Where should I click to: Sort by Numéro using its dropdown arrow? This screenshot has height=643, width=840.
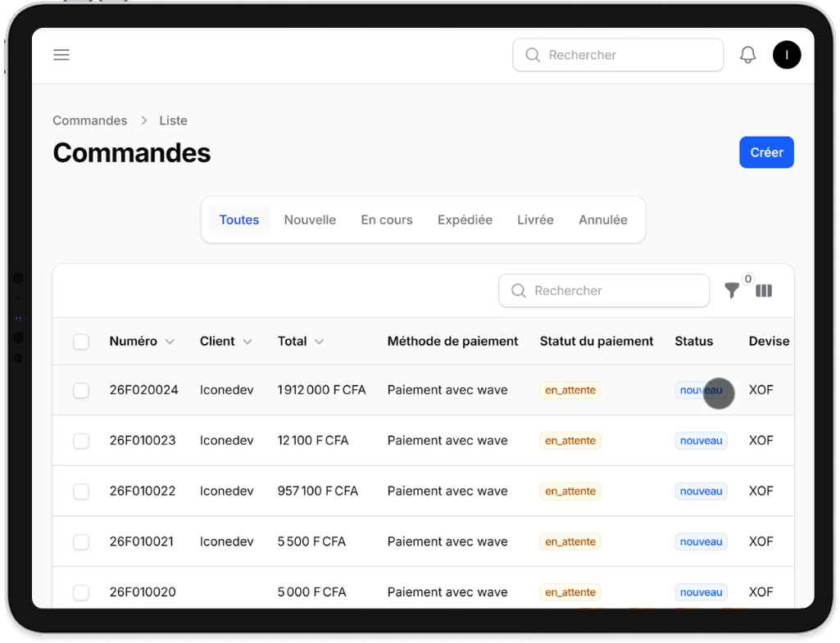click(x=170, y=342)
